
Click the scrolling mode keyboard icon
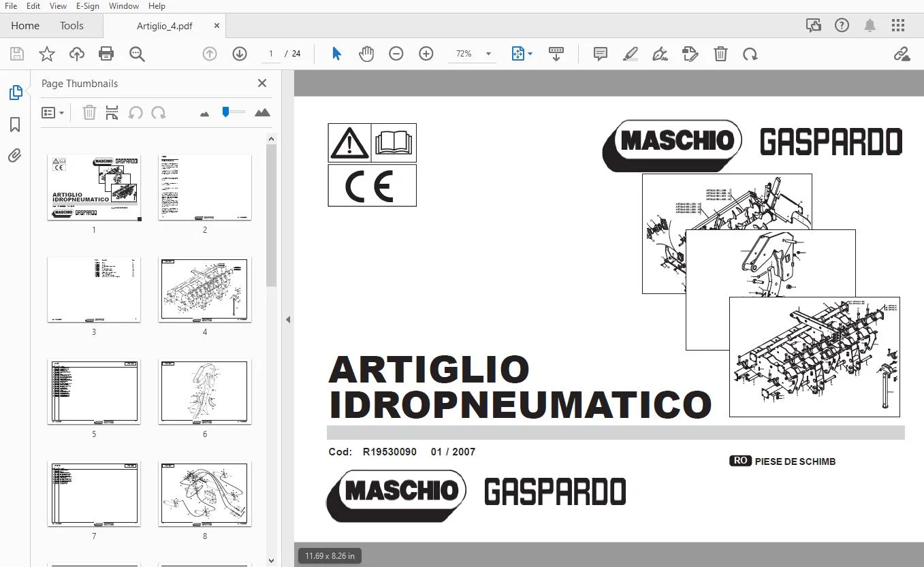(x=556, y=54)
